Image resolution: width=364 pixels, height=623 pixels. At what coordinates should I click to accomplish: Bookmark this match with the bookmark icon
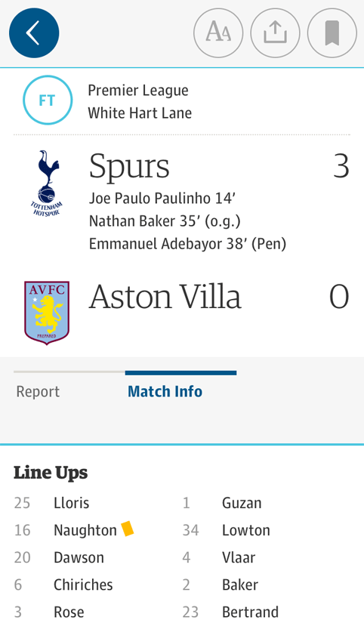pyautogui.click(x=332, y=33)
